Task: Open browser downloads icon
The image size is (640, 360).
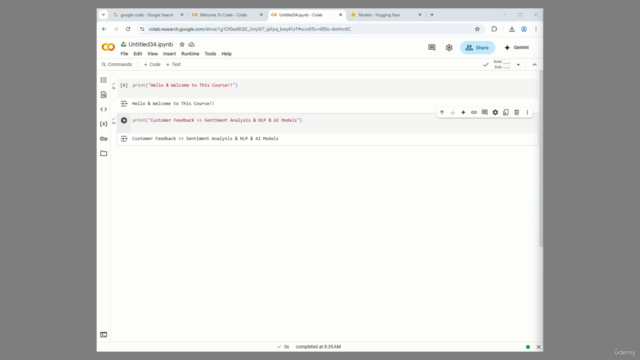Action: (x=512, y=29)
